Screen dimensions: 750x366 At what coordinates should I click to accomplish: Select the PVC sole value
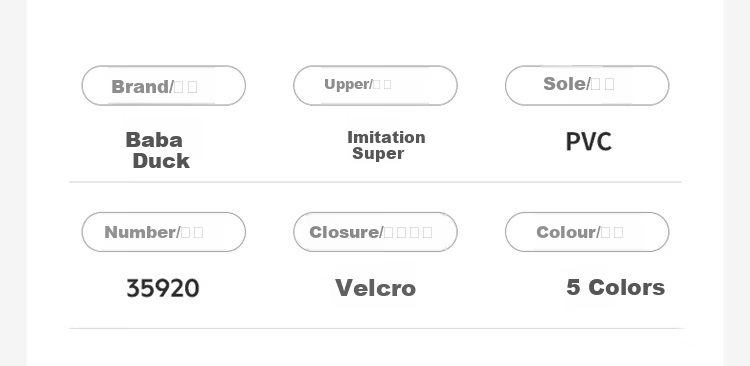tap(588, 142)
